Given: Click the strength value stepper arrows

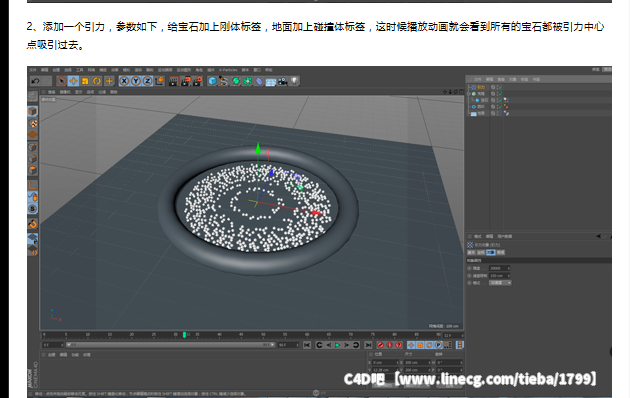Looking at the screenshot, I should pyautogui.click(x=508, y=268).
